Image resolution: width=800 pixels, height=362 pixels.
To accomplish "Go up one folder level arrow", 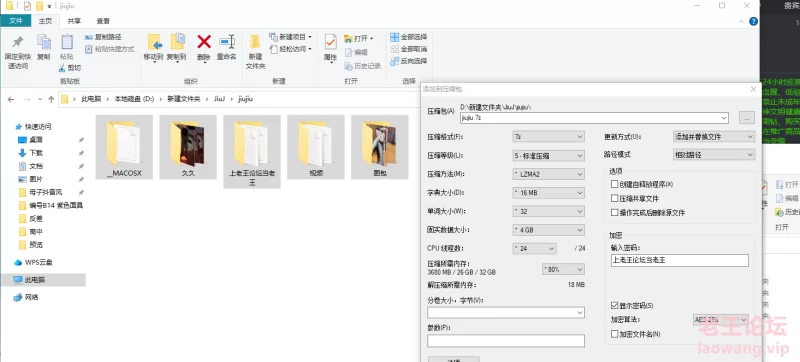I will pos(51,99).
